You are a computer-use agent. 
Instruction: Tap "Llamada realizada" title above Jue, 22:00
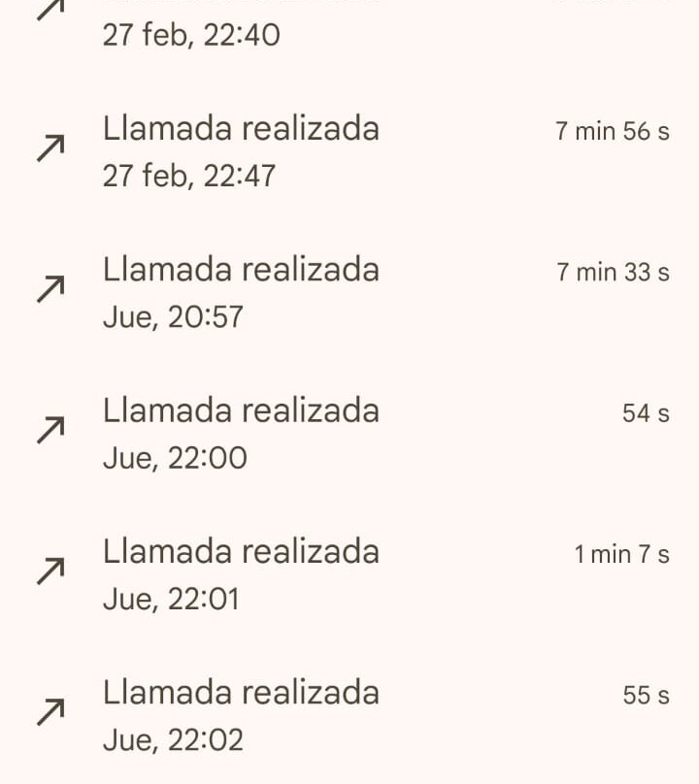[x=241, y=410]
